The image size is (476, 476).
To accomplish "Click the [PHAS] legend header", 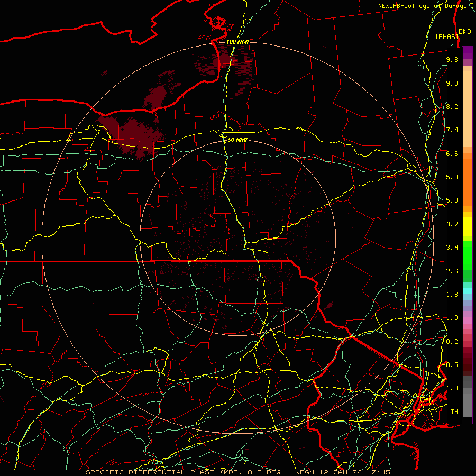I will pyautogui.click(x=447, y=36).
